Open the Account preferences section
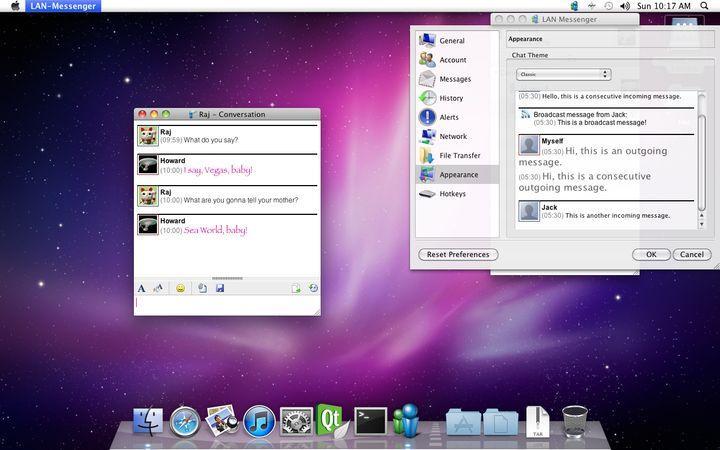Viewport: 720px width, 450px height. [x=452, y=60]
